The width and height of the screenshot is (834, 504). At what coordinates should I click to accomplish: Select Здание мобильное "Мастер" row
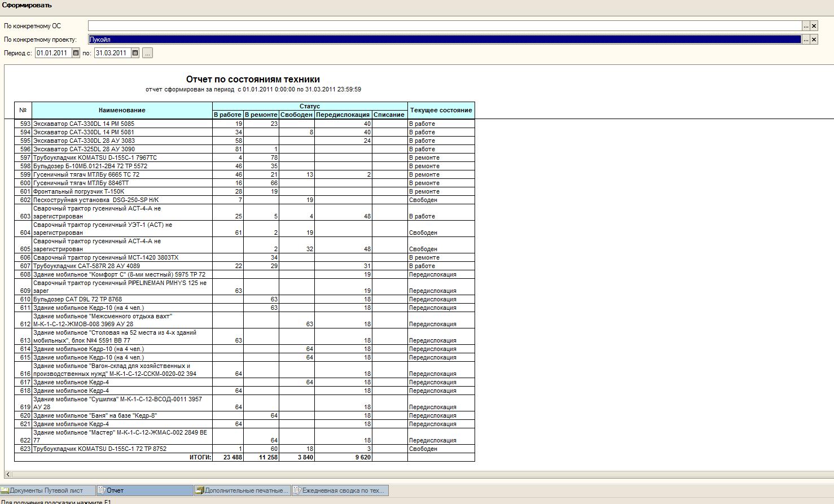click(x=244, y=436)
